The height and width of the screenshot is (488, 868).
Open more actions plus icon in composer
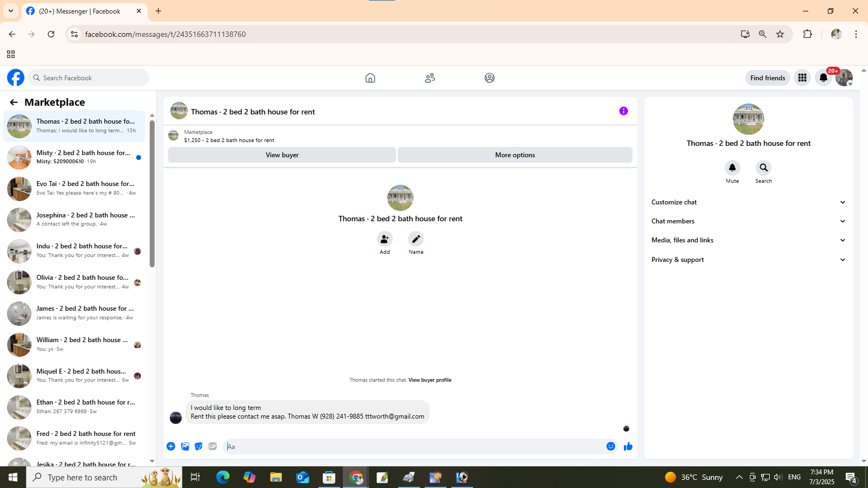[171, 446]
